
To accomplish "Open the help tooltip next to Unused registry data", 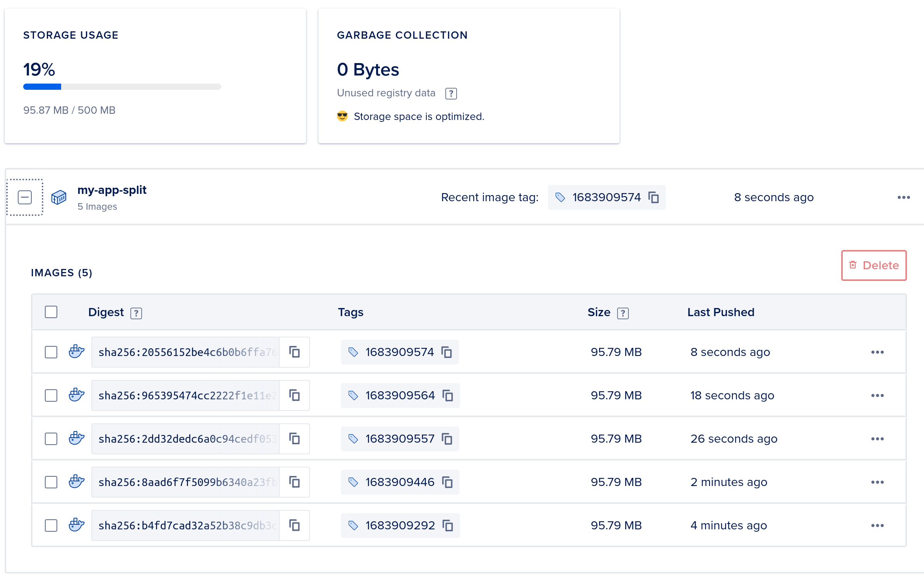I will tap(451, 93).
